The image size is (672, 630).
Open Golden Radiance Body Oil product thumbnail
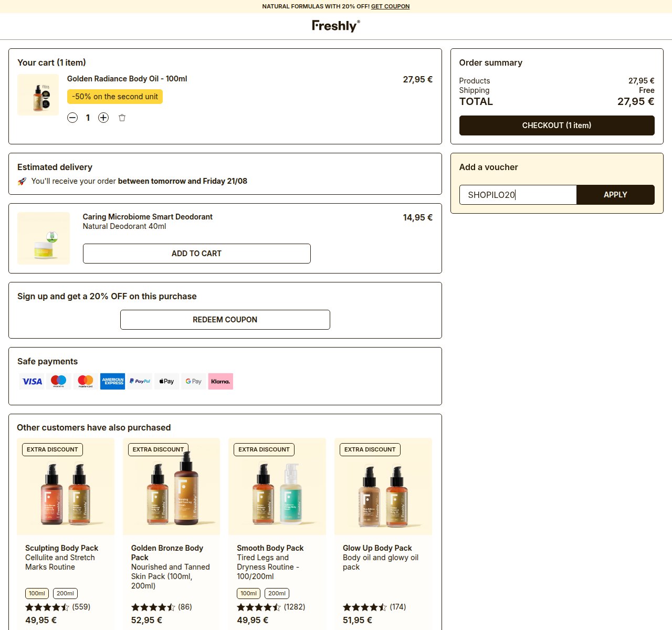tap(38, 94)
